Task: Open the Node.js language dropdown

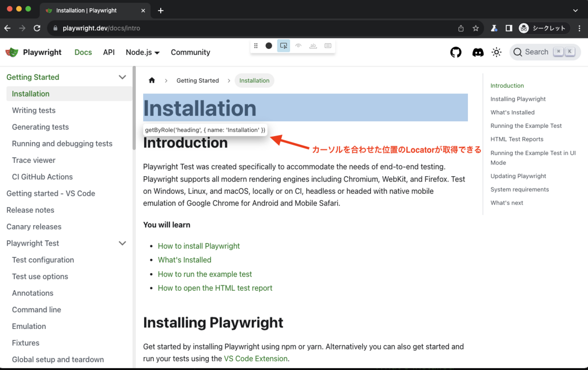Action: [x=143, y=52]
